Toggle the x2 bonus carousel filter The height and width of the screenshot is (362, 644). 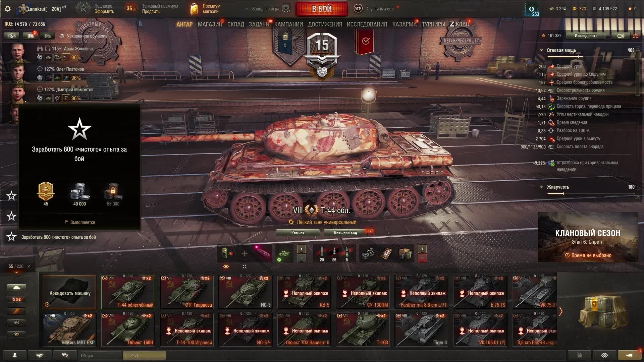pyautogui.click(x=16, y=299)
